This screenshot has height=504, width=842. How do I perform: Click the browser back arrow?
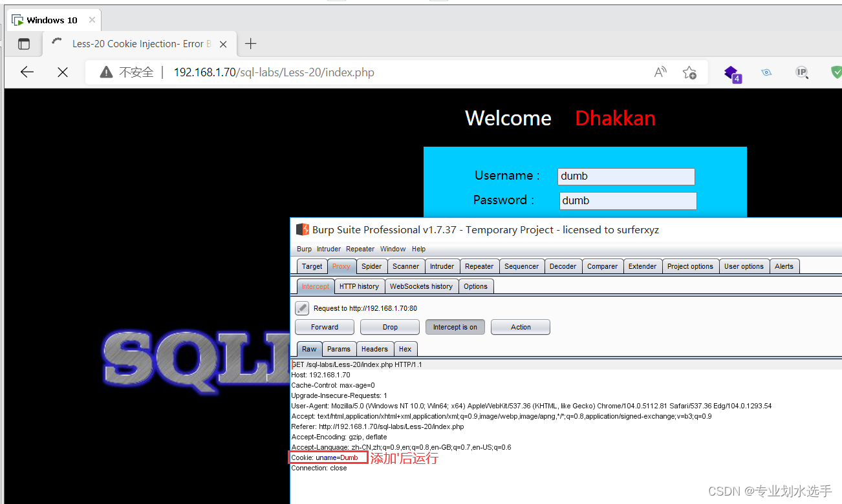click(27, 72)
